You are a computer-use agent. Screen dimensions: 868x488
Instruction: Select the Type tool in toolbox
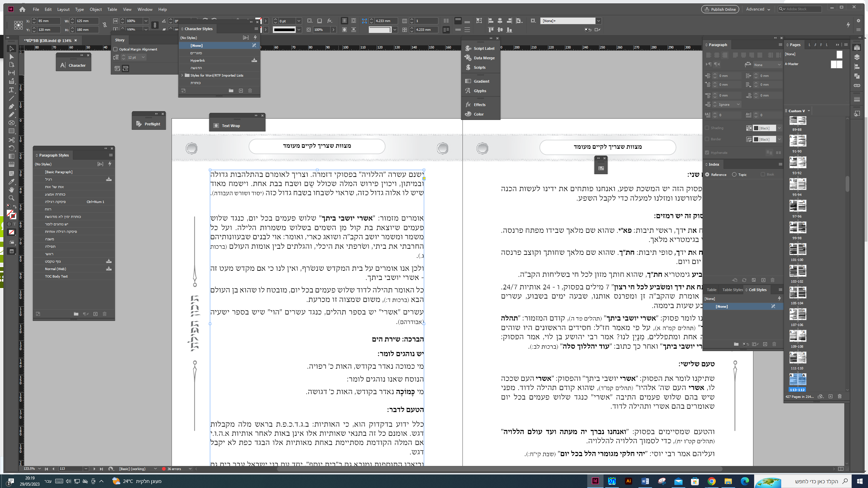11,90
